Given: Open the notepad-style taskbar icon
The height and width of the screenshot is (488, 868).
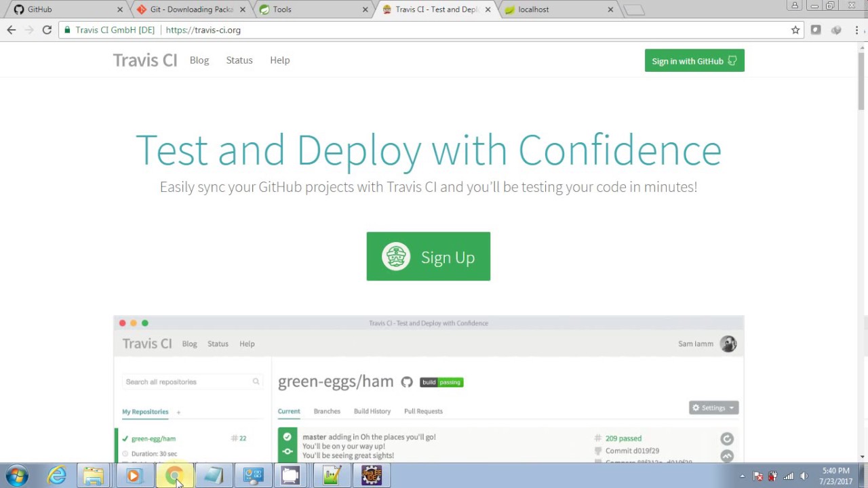Looking at the screenshot, I should point(214,476).
